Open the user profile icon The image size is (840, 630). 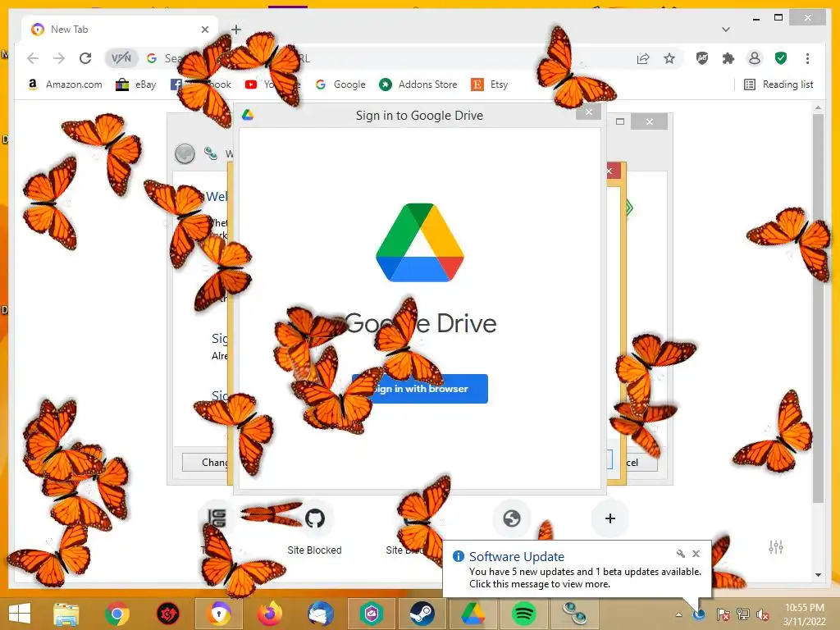[x=755, y=58]
